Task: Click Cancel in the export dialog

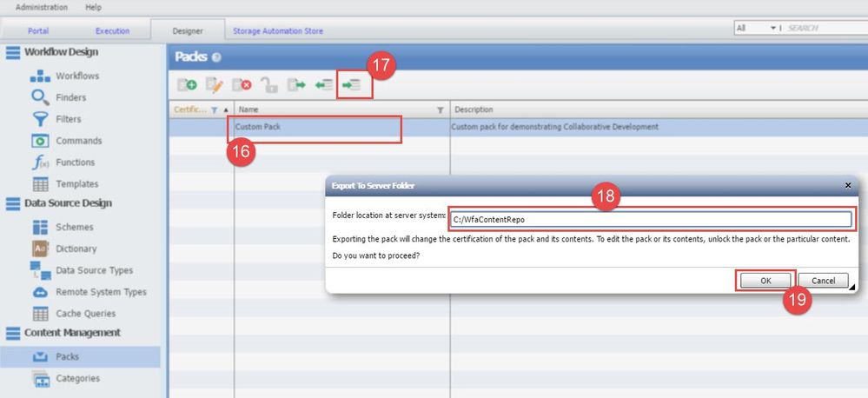Action: point(823,281)
